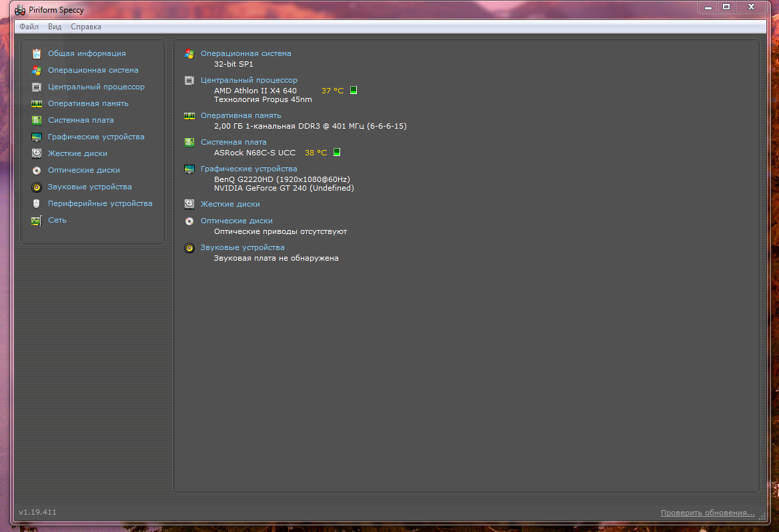Click the 32-bit SP1 text
This screenshot has width=779, height=532.
[x=233, y=64]
